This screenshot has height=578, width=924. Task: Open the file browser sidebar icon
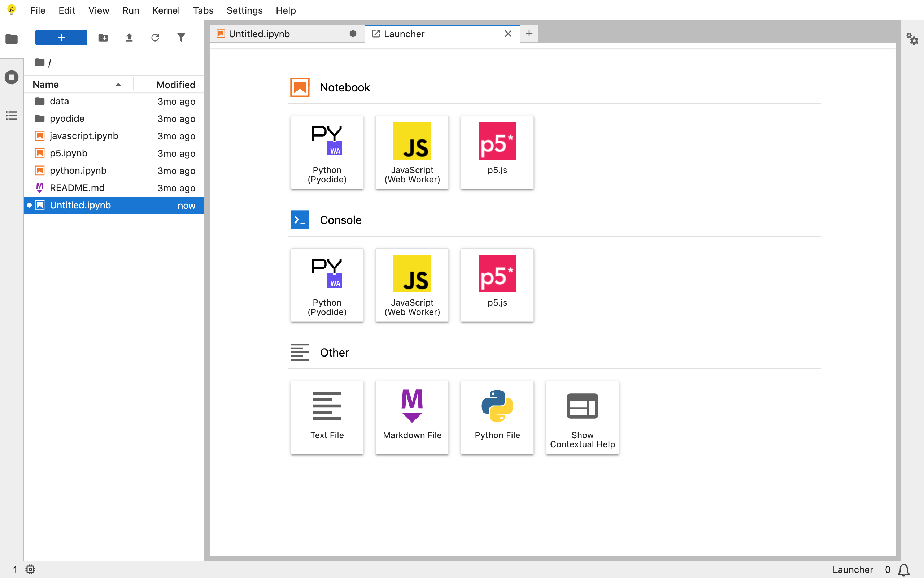pyautogui.click(x=12, y=39)
